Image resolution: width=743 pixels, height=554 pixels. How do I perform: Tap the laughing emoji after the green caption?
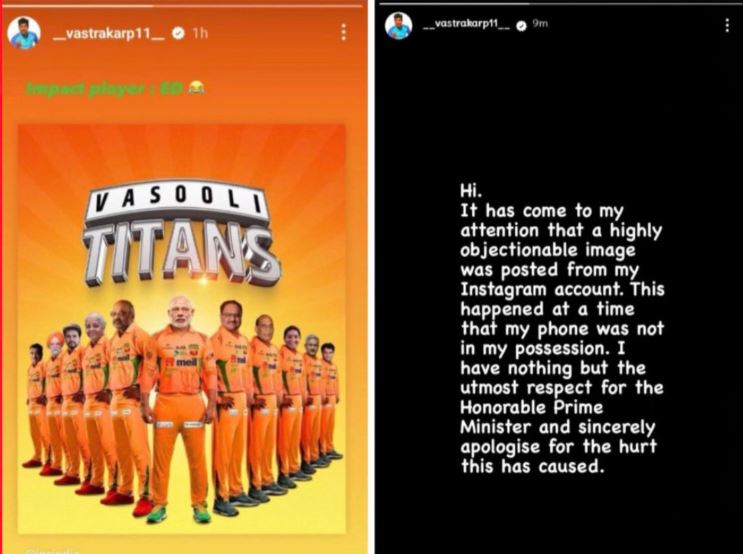click(x=196, y=87)
